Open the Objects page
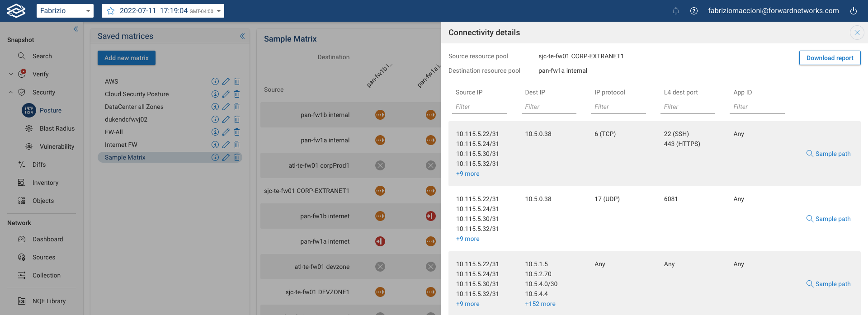 43,201
